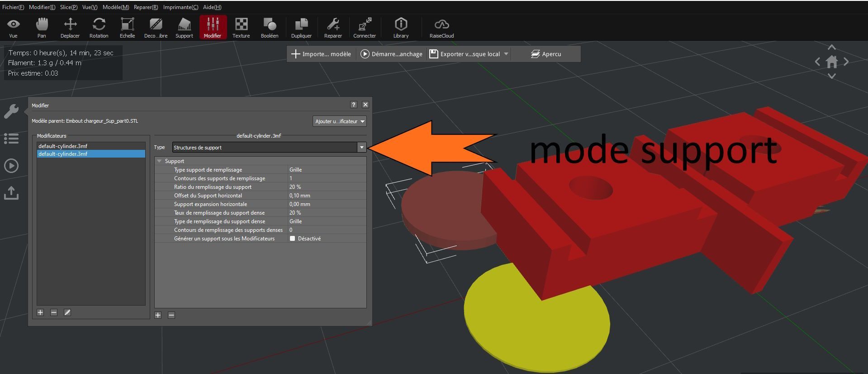
Task: Open the wrench settings icon in left sidebar
Action: pyautogui.click(x=11, y=111)
